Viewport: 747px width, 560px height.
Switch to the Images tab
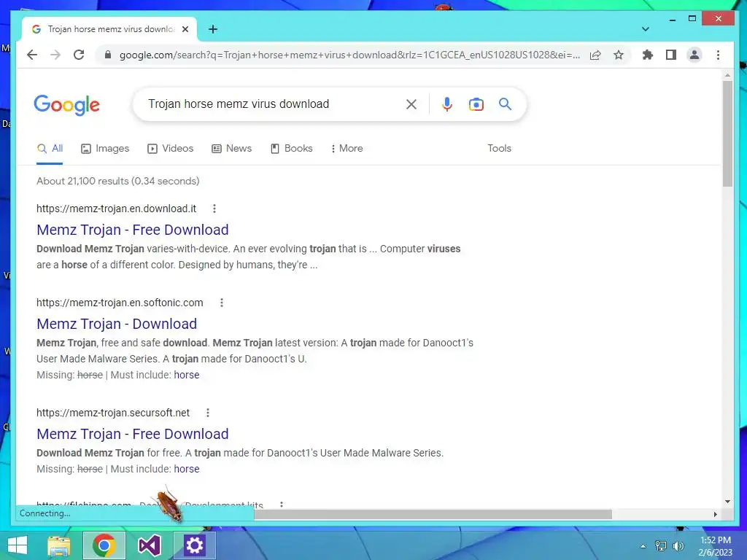pyautogui.click(x=105, y=149)
